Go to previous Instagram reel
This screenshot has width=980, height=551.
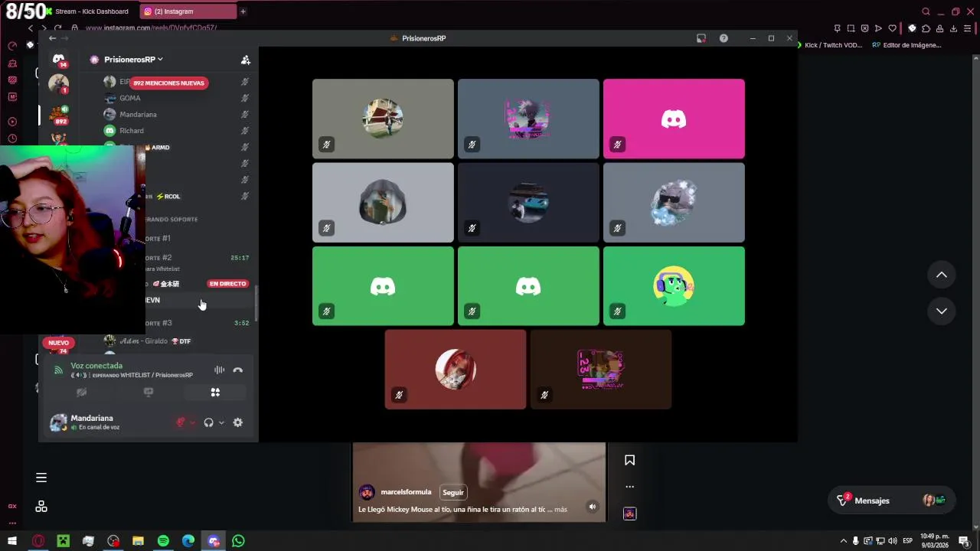[942, 275]
